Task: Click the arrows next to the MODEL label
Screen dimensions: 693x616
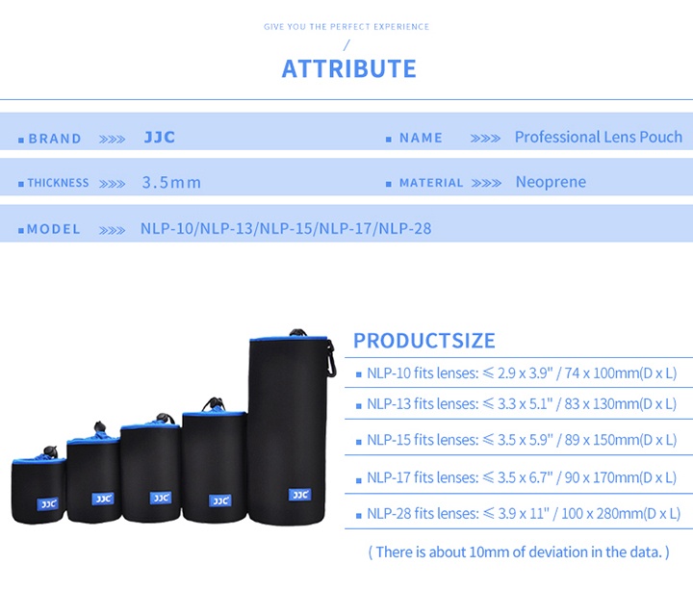Action: [112, 230]
